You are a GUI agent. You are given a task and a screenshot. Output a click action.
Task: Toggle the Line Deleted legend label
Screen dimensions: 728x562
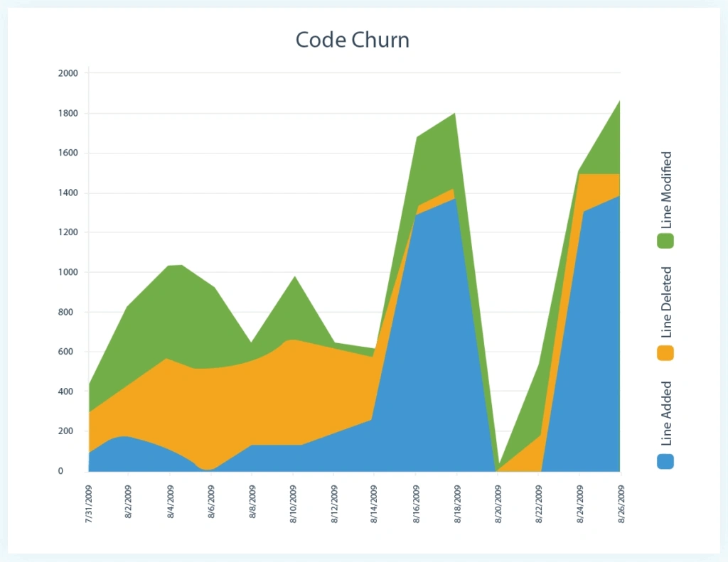tap(666, 302)
